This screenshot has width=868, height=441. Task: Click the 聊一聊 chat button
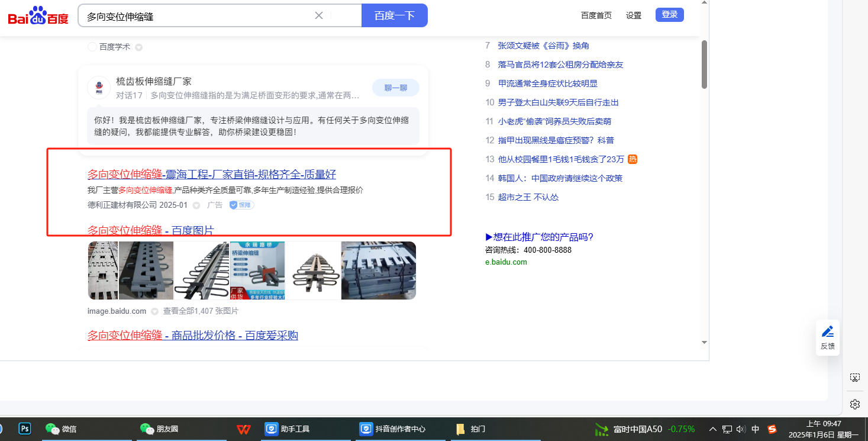(x=396, y=88)
